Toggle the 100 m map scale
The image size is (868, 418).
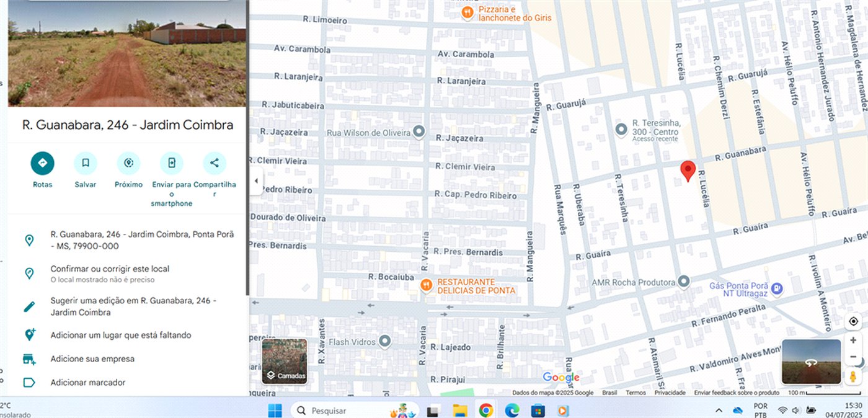[x=824, y=393]
